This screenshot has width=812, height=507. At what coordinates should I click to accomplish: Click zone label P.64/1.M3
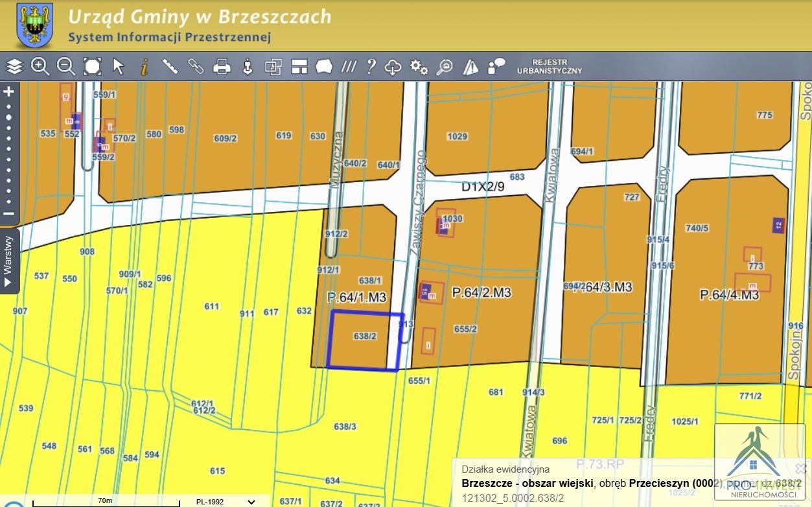tap(356, 298)
